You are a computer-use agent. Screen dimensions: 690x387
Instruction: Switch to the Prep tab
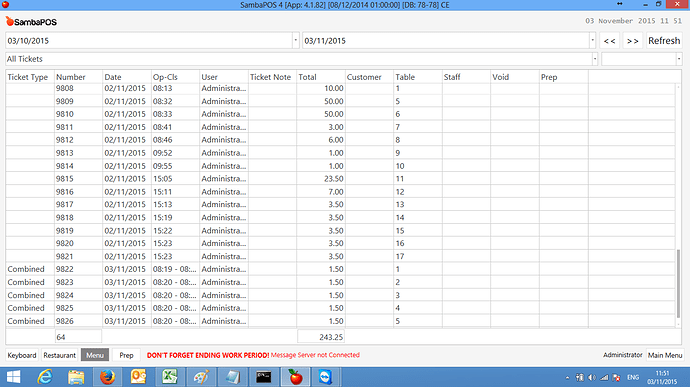tap(126, 355)
